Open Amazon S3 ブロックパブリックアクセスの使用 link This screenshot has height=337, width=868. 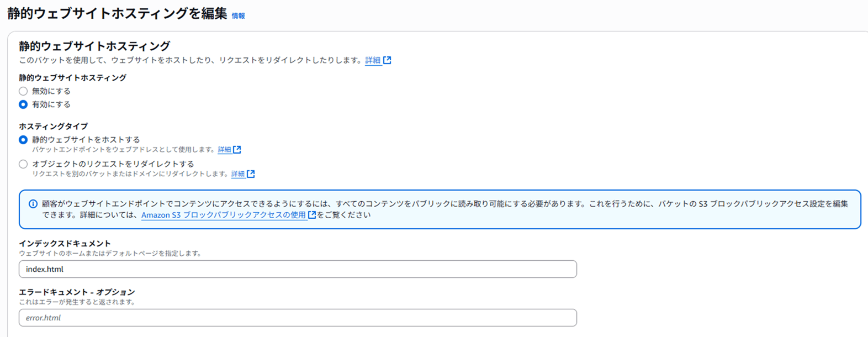(x=224, y=215)
